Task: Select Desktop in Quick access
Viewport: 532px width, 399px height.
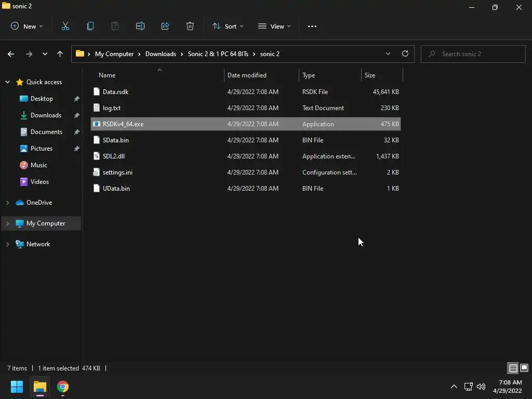Action: click(42, 99)
